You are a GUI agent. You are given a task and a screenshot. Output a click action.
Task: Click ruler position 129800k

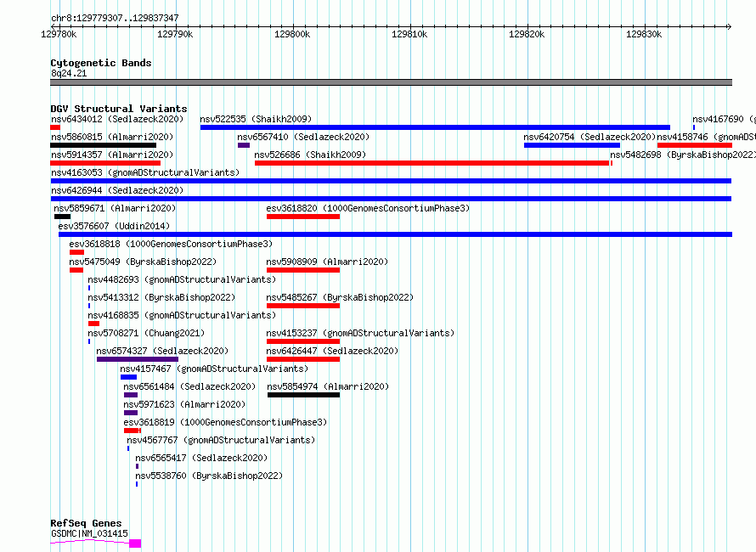pyautogui.click(x=293, y=34)
